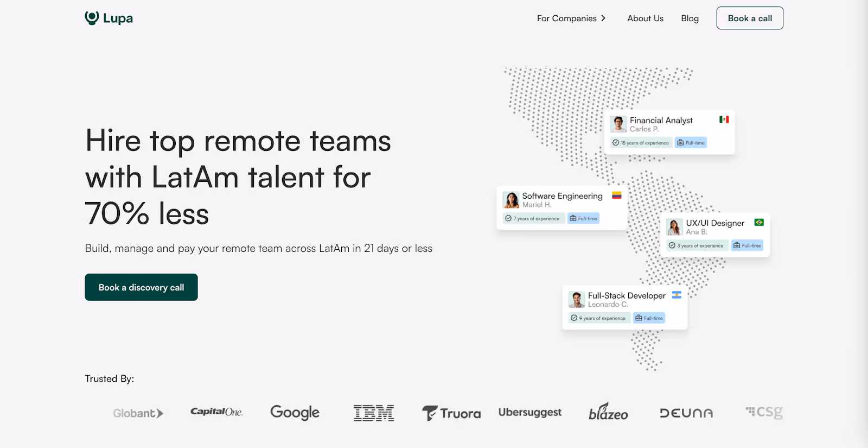Click the Colombia flag on Software Engineering card
The width and height of the screenshot is (868, 448).
pyautogui.click(x=617, y=195)
